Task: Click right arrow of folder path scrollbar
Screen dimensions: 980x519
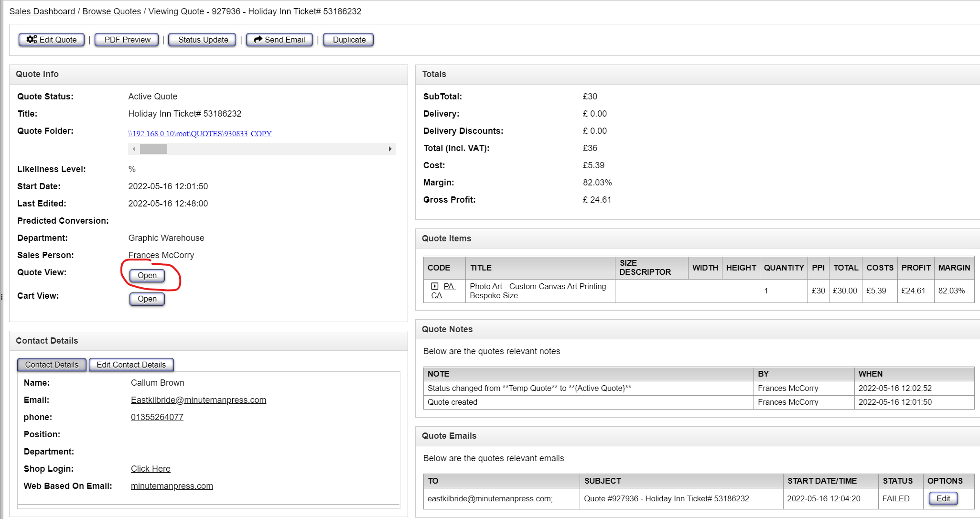Action: tap(390, 149)
